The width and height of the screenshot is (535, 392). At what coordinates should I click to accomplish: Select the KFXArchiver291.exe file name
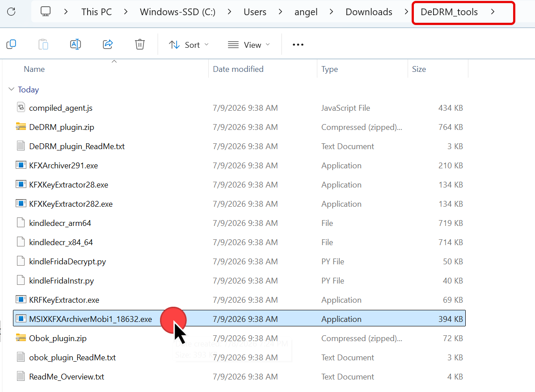(x=63, y=166)
